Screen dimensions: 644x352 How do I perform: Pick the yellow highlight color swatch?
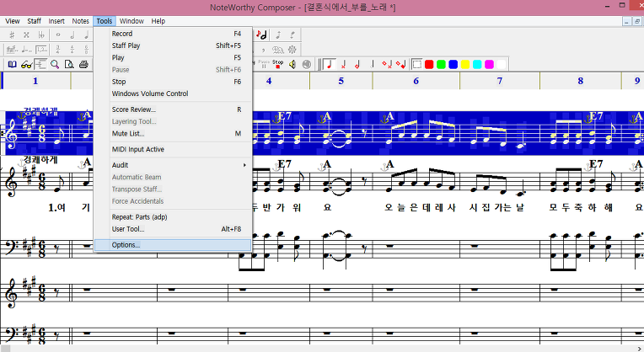[x=465, y=64]
